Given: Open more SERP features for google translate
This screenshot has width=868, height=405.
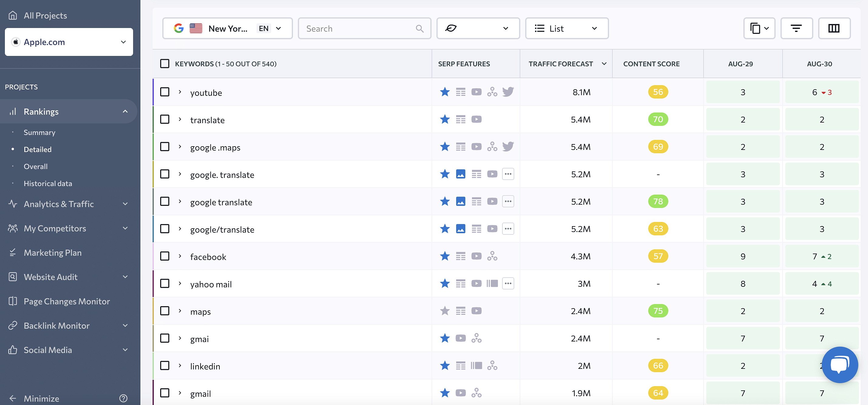Looking at the screenshot, I should point(508,201).
